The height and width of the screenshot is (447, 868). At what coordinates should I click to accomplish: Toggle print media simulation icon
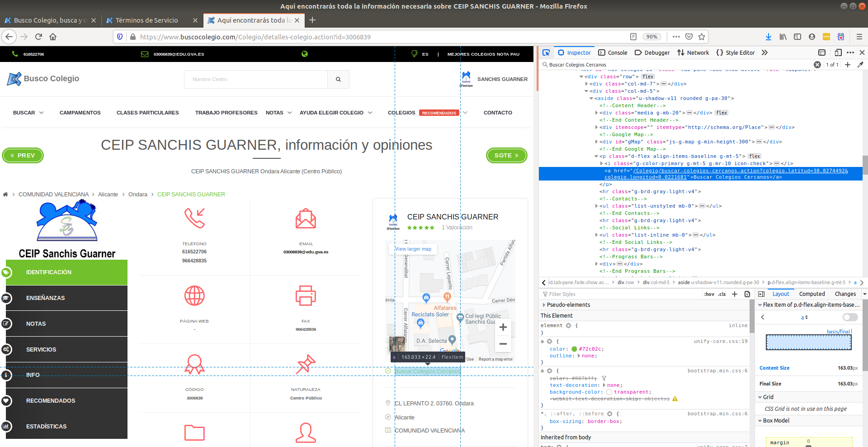(747, 294)
